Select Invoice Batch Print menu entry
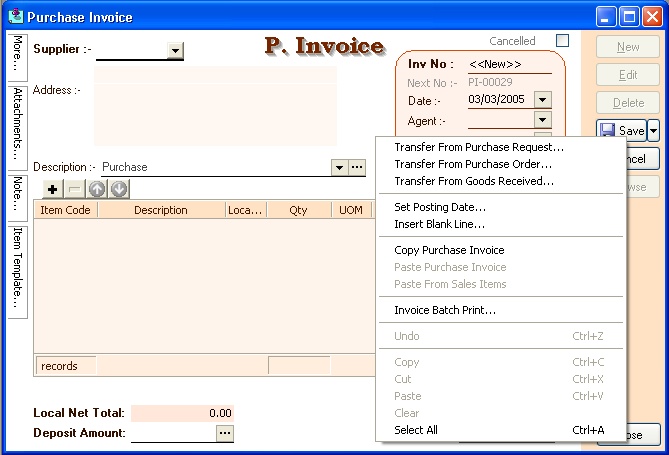 pos(445,310)
